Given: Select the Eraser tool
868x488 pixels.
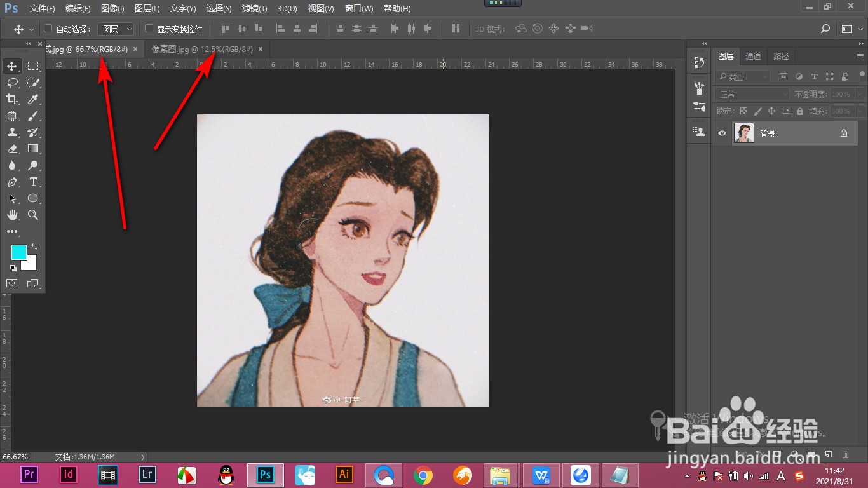Looking at the screenshot, I should coord(12,149).
